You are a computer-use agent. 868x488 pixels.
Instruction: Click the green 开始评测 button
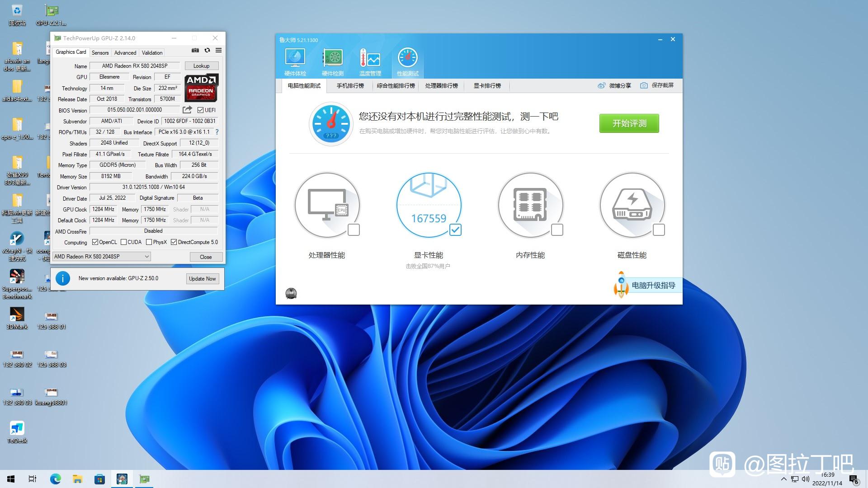(629, 123)
